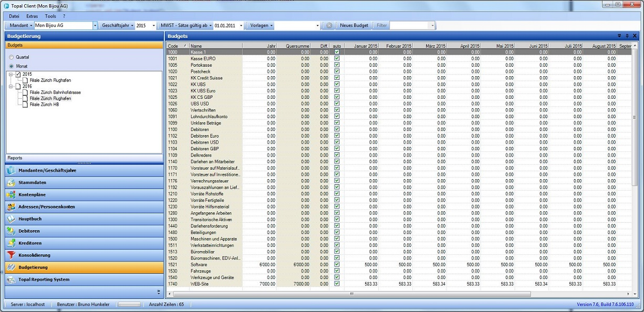The height and width of the screenshot is (312, 644).
Task: Click the Kreditoren sidebar icon
Action: 11,243
